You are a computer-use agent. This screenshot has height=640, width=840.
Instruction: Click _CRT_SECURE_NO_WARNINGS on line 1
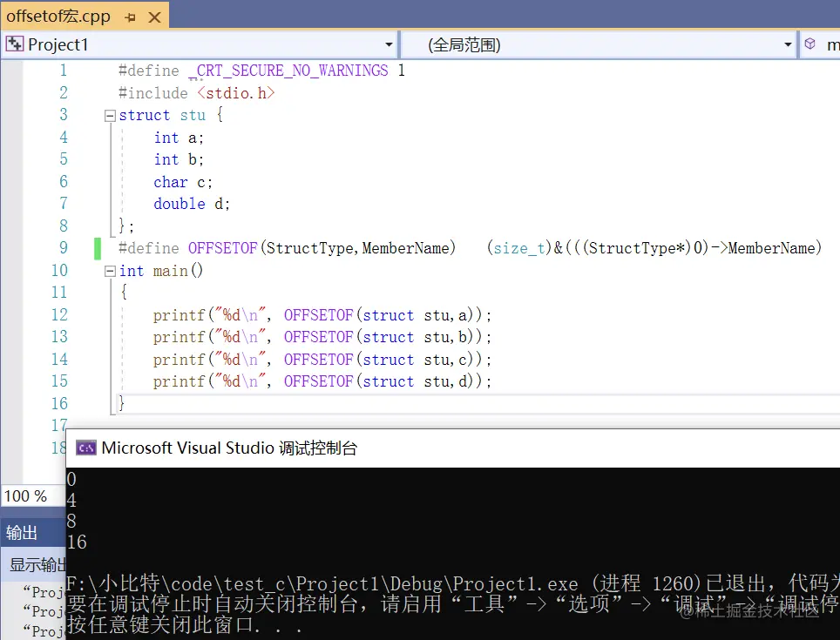tap(288, 71)
